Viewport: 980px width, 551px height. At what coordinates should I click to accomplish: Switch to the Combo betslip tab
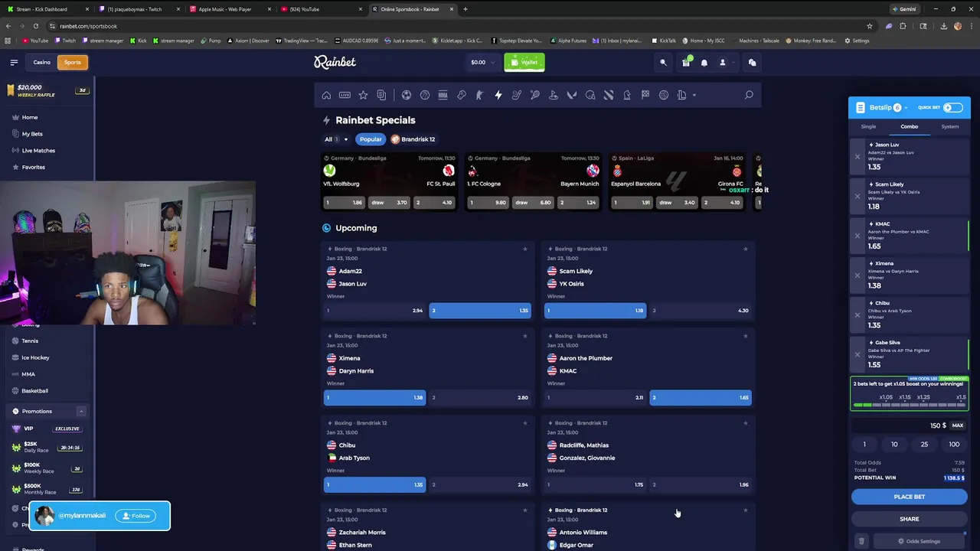click(x=909, y=126)
